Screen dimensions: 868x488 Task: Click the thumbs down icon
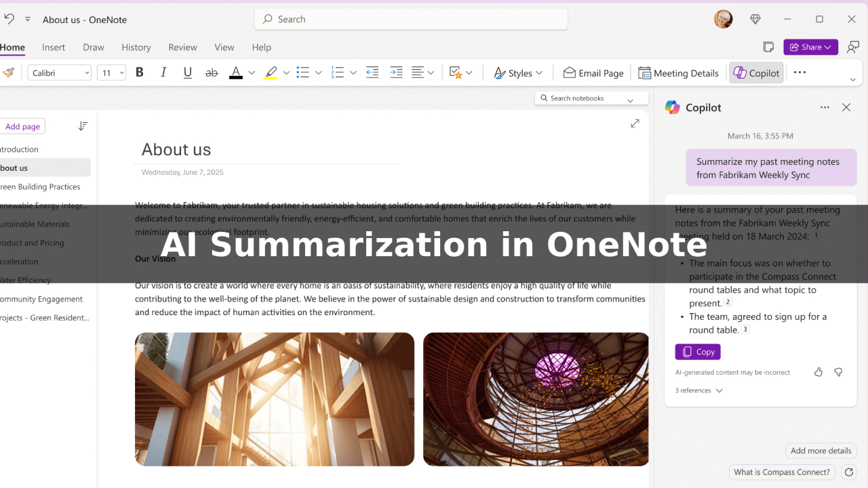point(838,372)
